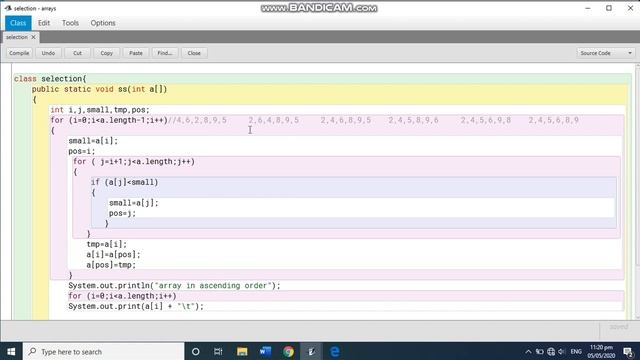Image resolution: width=640 pixels, height=360 pixels.
Task: Open the Source Code view dropdown
Action: [606, 53]
